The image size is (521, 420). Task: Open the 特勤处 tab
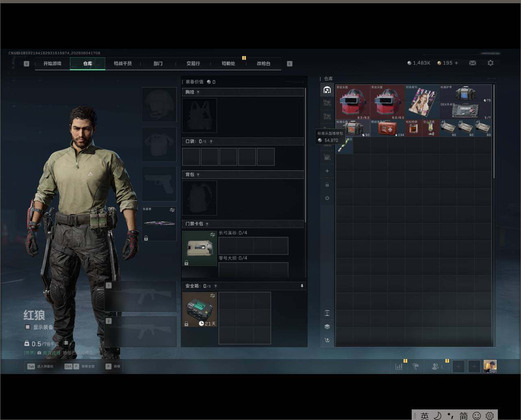[x=228, y=63]
